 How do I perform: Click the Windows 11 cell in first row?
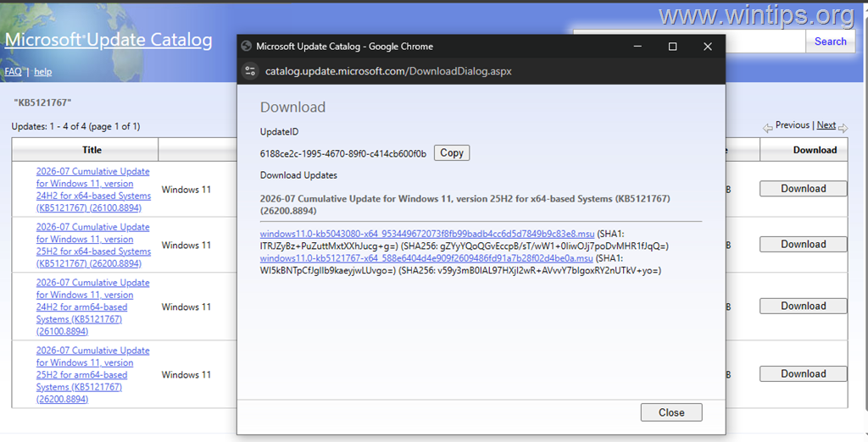click(186, 189)
